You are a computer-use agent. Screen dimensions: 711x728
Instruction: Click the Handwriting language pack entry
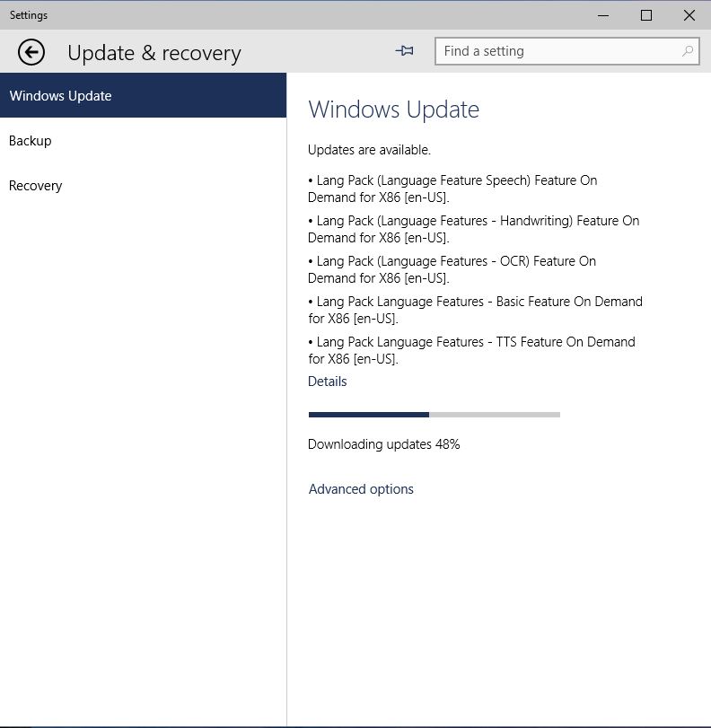coord(474,229)
